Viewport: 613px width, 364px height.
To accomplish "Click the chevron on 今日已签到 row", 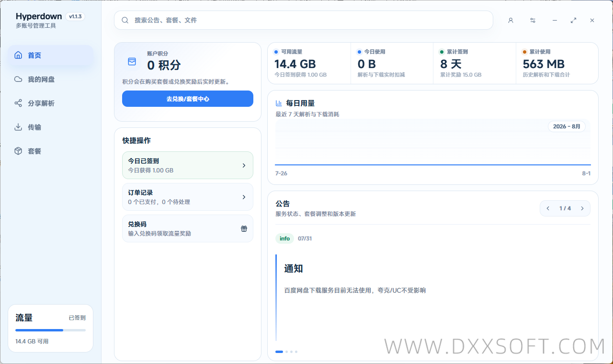I will [244, 165].
